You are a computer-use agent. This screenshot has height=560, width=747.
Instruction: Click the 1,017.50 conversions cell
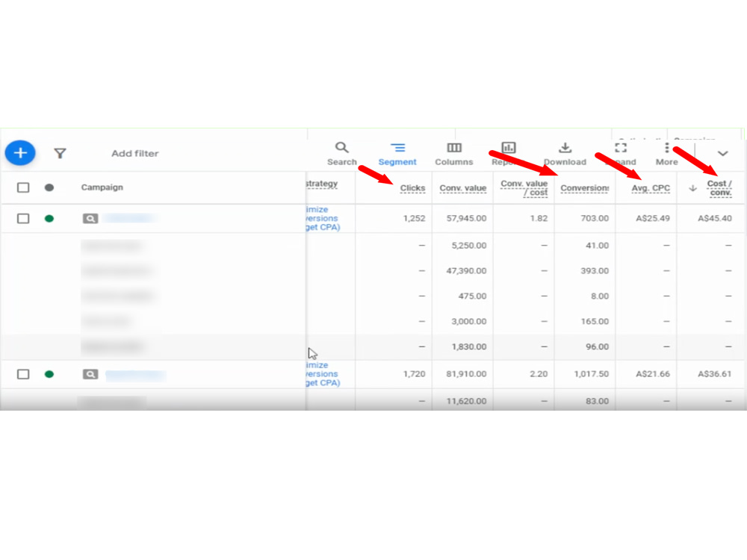(591, 374)
